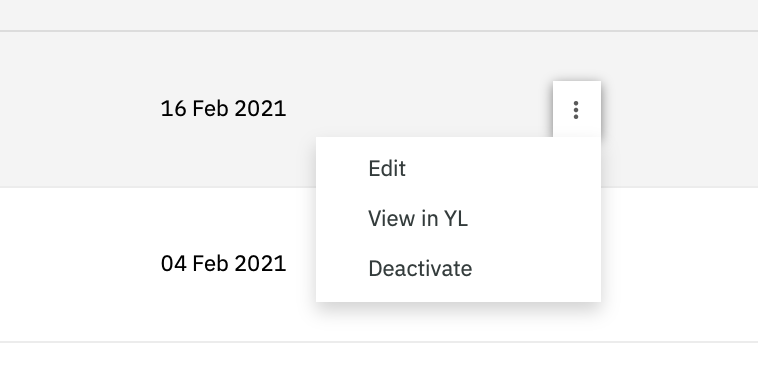Click the table header strip above the rows
The height and width of the screenshot is (370, 758).
pos(379,15)
